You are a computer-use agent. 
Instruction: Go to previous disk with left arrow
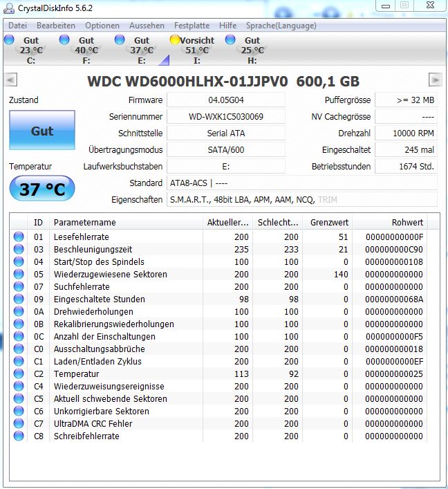pos(11,80)
